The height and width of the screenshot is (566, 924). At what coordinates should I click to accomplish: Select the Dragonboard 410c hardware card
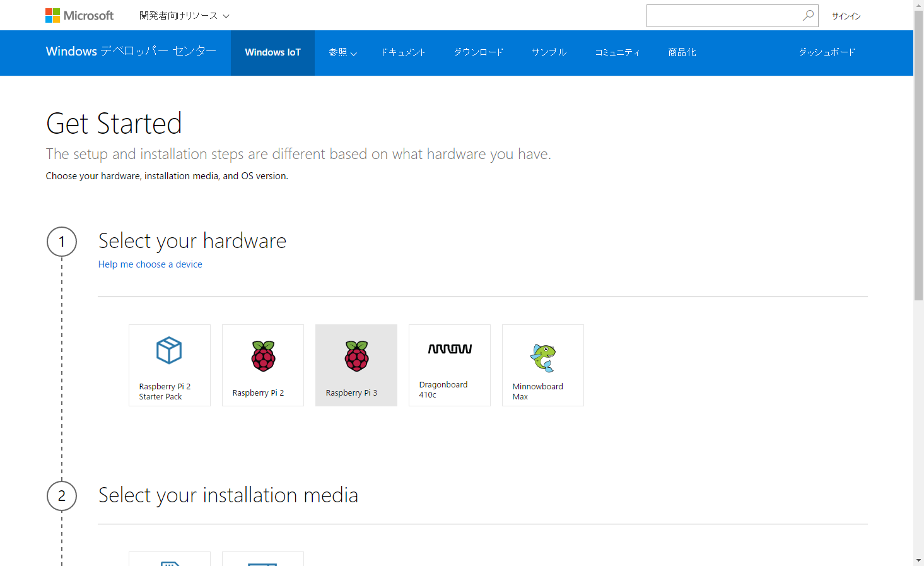tap(450, 365)
